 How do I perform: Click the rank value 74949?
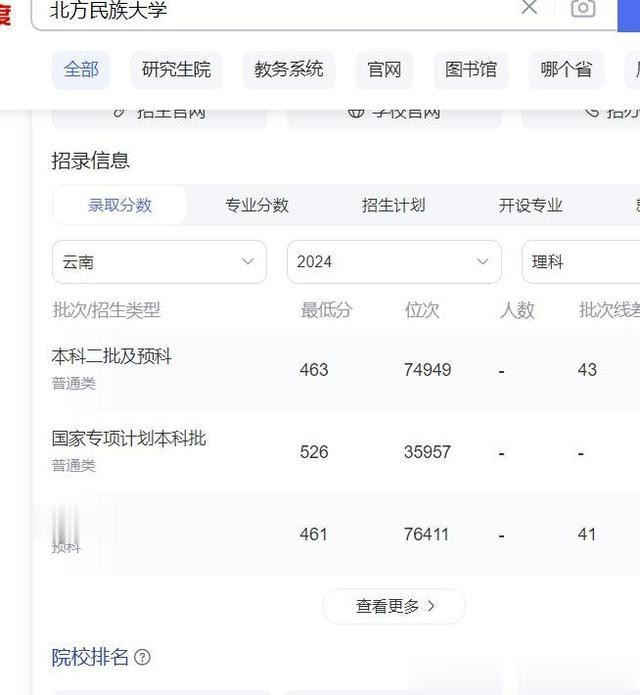(x=427, y=370)
